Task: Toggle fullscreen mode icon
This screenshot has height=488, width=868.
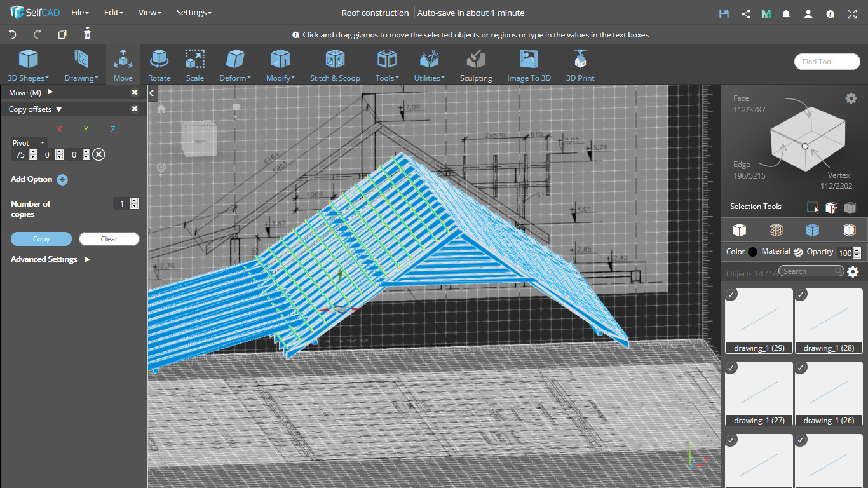Action: [852, 13]
